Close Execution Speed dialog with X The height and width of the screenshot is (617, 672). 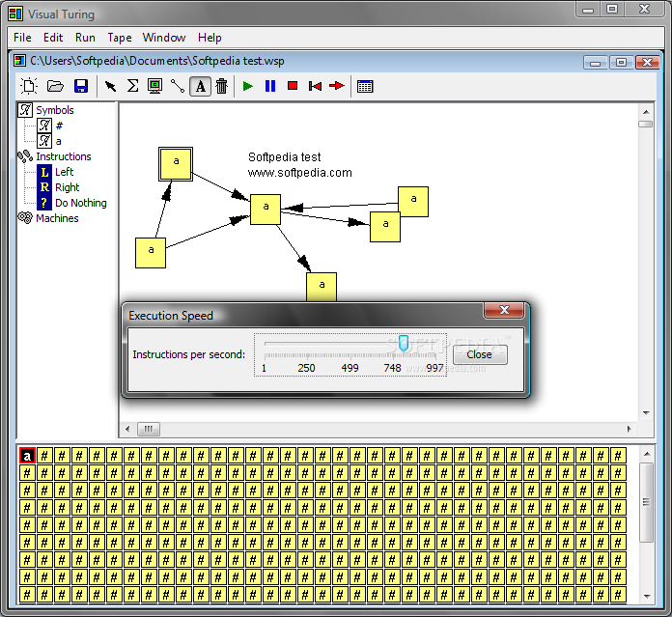[x=504, y=310]
